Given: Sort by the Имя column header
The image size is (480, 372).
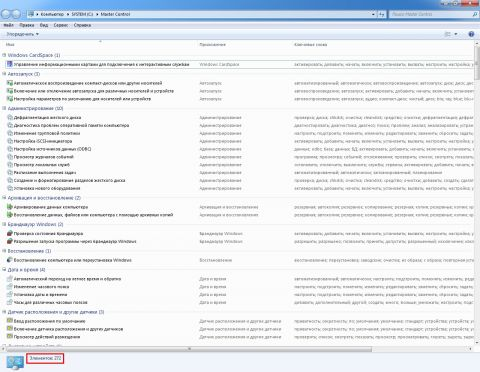Looking at the screenshot, I should [101, 44].
